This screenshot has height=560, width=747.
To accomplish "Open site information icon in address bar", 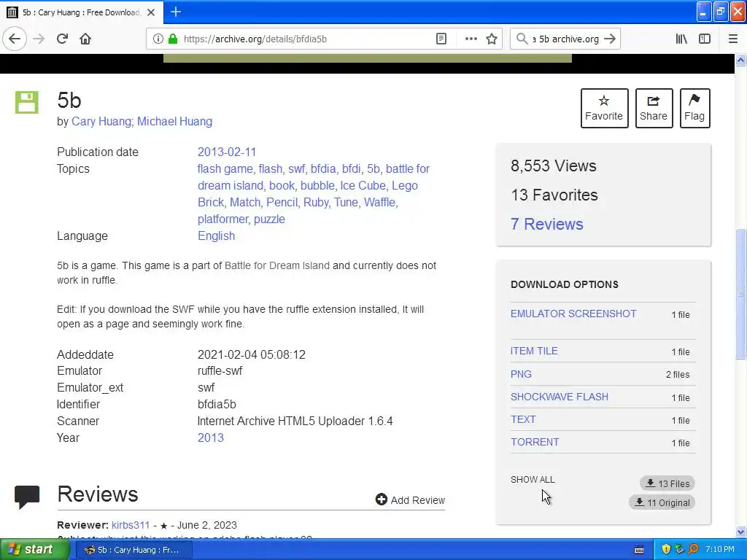I will (158, 39).
